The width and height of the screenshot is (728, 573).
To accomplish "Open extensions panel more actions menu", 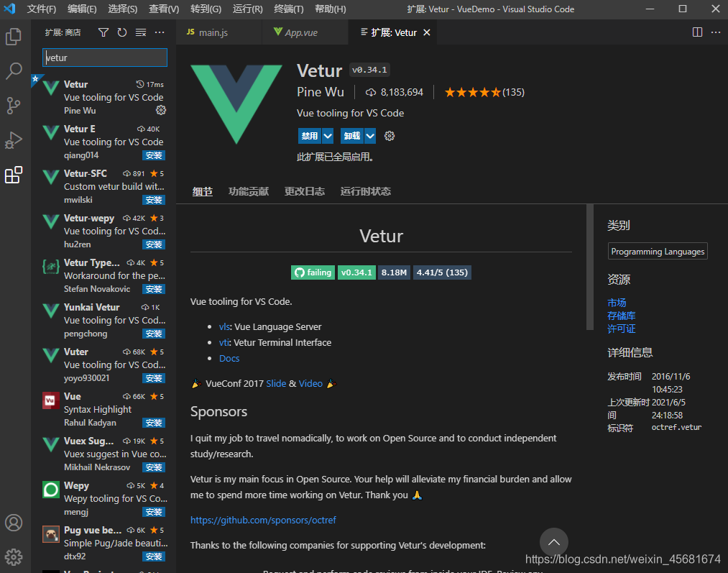I will tap(160, 32).
